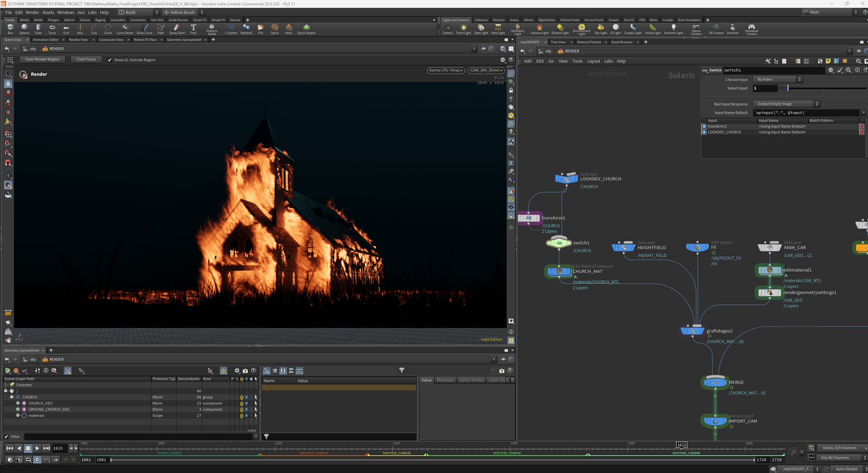Click the playback range slider bar

[432, 460]
